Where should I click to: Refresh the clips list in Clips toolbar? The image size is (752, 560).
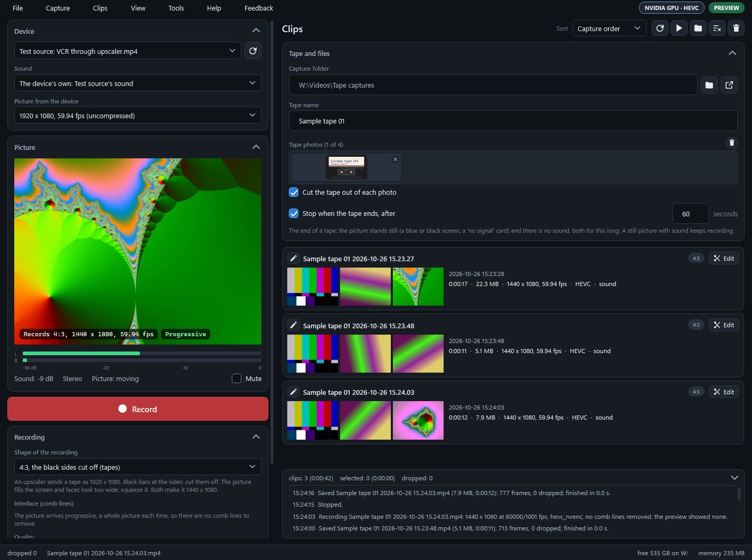660,29
